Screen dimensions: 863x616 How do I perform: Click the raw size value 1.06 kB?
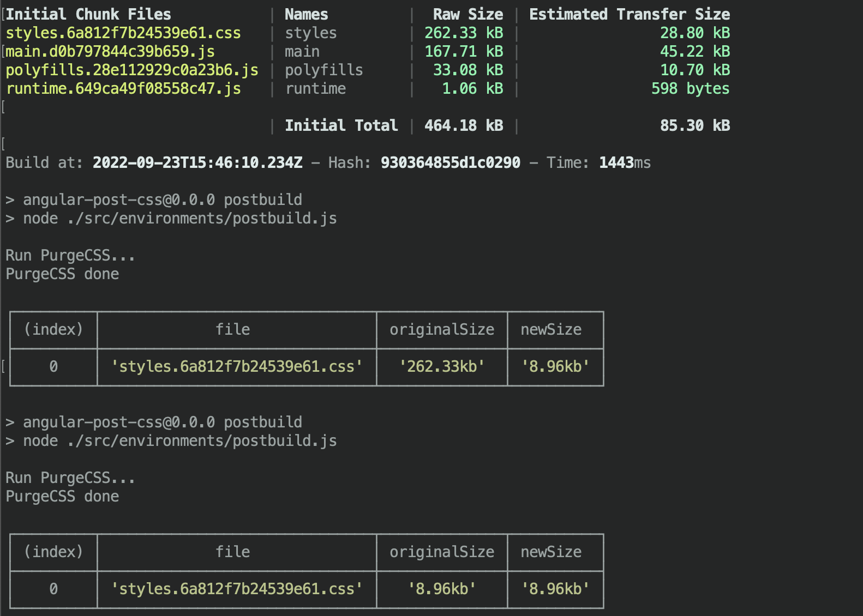[472, 89]
